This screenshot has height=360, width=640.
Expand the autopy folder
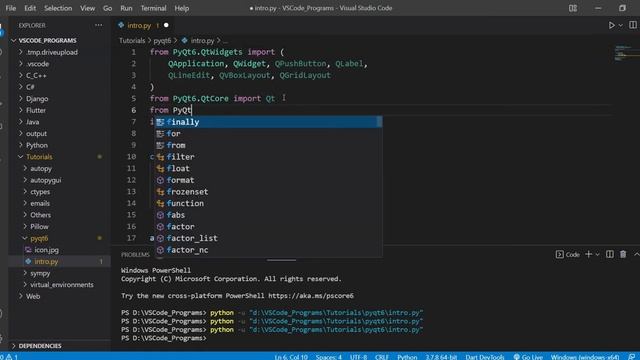pos(41,169)
